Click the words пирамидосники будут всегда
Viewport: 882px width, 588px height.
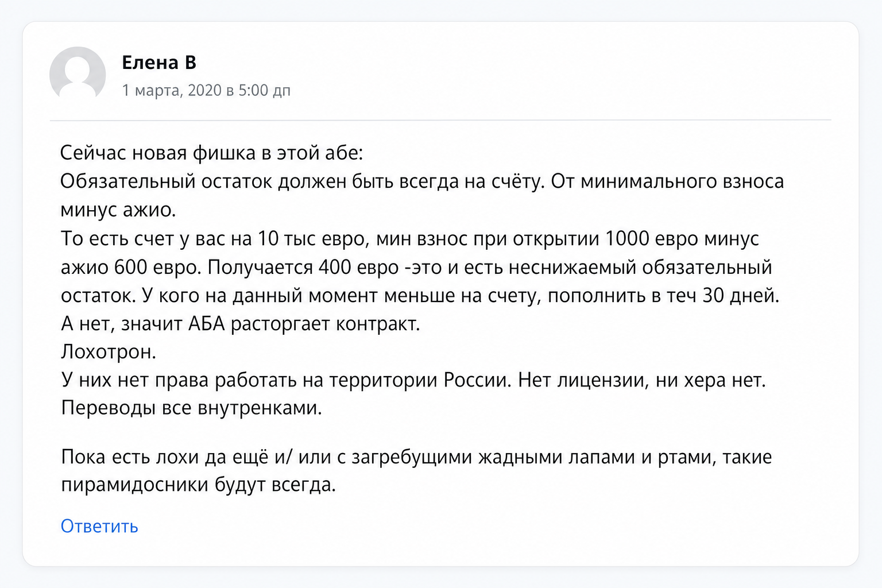tap(198, 486)
